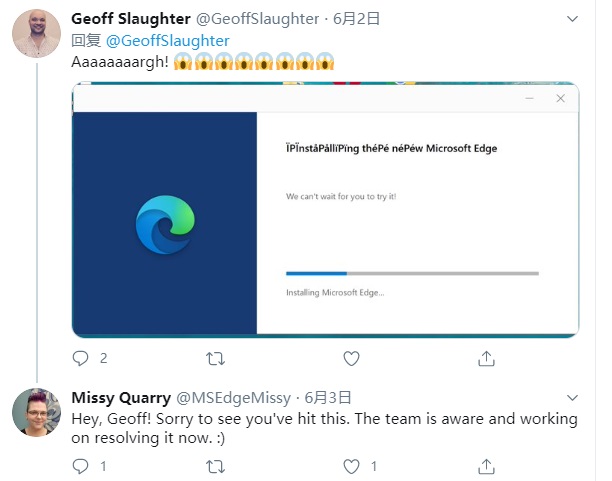The height and width of the screenshot is (481, 612).
Task: Reply to Geoff Slaughter's tweet
Action: click(81, 358)
